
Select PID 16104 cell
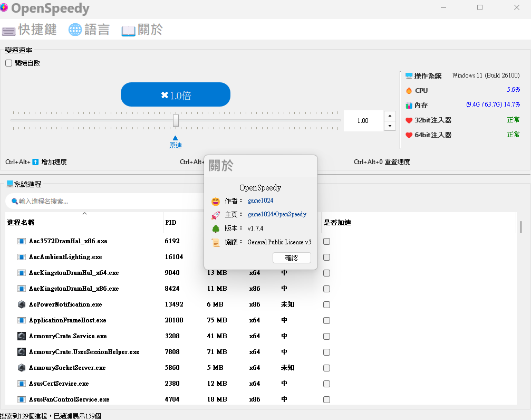point(173,257)
